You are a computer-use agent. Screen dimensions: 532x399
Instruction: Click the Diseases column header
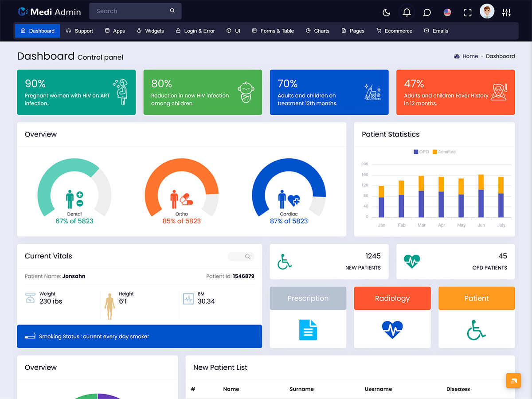(458, 389)
